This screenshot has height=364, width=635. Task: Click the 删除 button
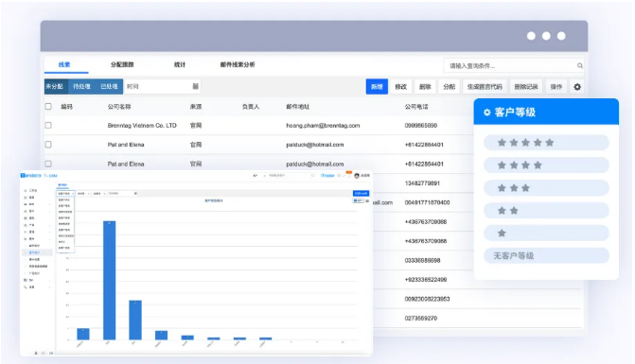[425, 87]
